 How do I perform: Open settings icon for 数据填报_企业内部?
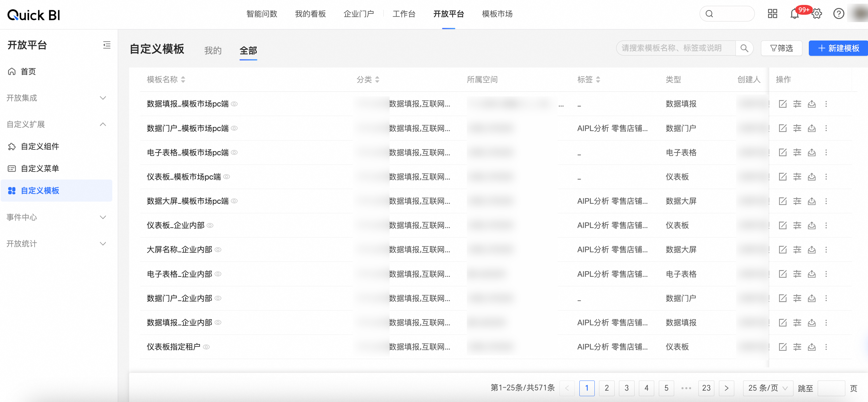pos(797,323)
